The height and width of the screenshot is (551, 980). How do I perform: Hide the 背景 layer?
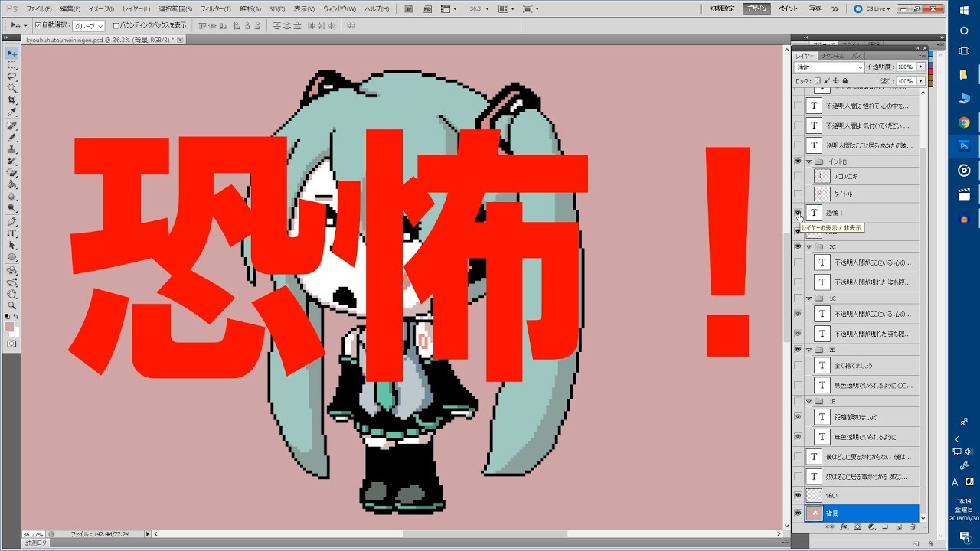click(x=799, y=514)
